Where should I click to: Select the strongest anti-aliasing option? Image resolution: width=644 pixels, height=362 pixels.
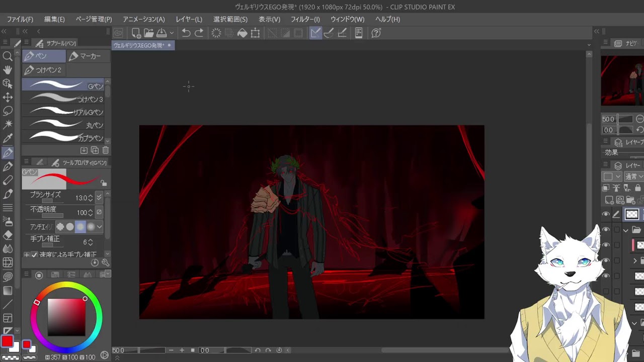[x=91, y=227]
